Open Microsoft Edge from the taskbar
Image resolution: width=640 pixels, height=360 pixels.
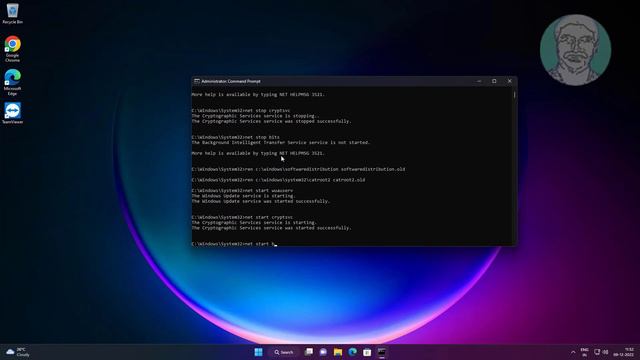tap(352, 352)
